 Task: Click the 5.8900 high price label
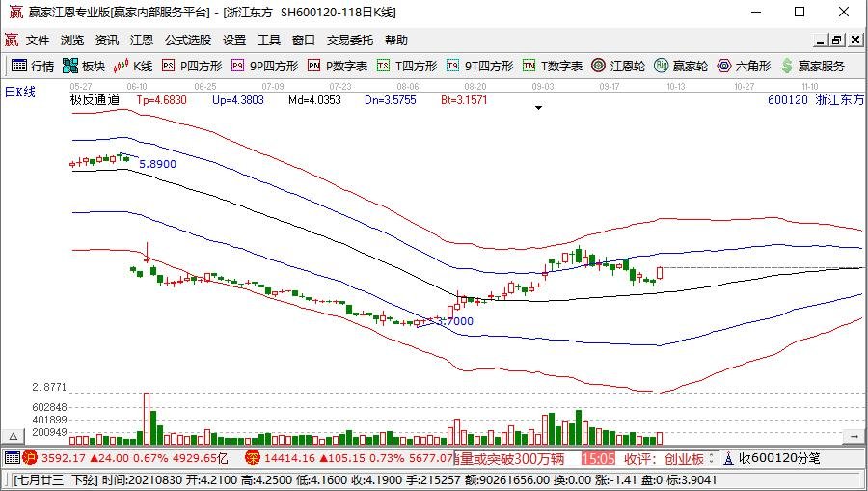[158, 164]
